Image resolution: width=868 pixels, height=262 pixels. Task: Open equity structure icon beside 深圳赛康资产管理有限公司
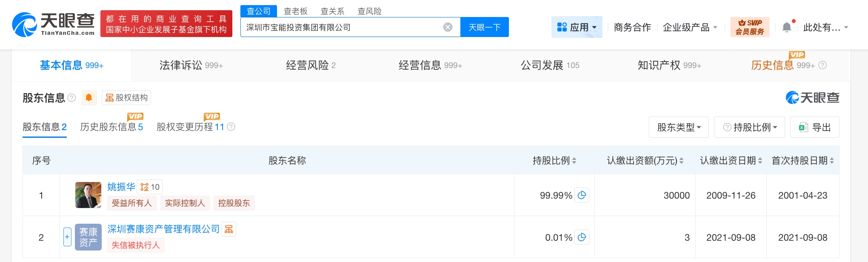coord(229,229)
